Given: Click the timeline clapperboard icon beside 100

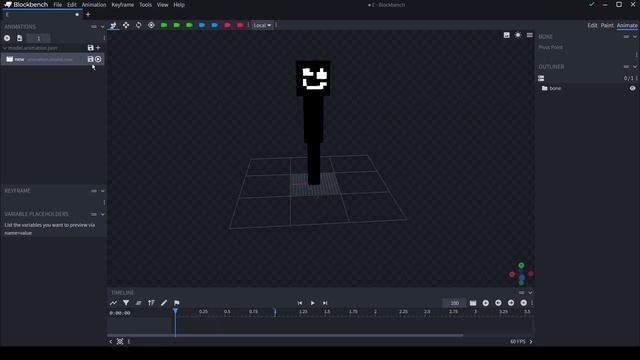Looking at the screenshot, I should click(x=473, y=303).
